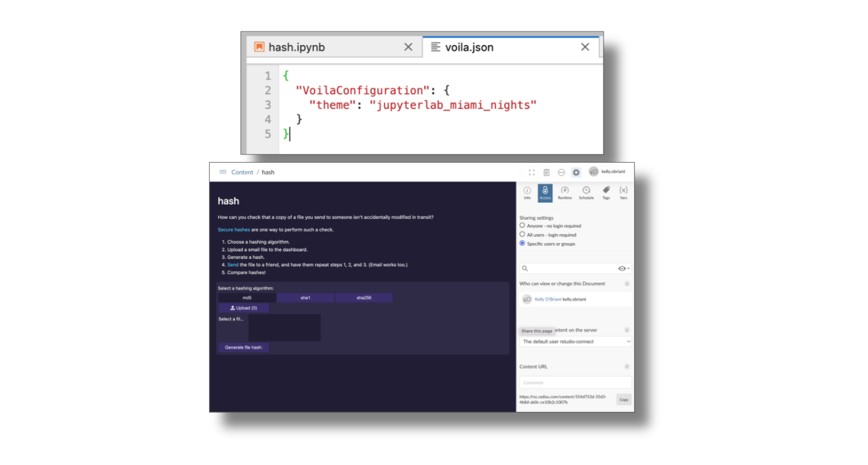Open the Schedule clock panel

pyautogui.click(x=586, y=193)
